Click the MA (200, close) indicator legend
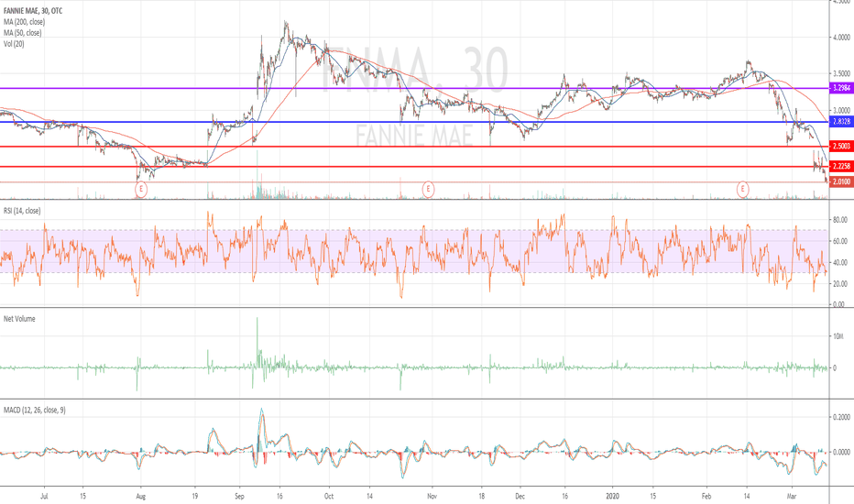Viewport: 854px width, 504px height. point(24,22)
